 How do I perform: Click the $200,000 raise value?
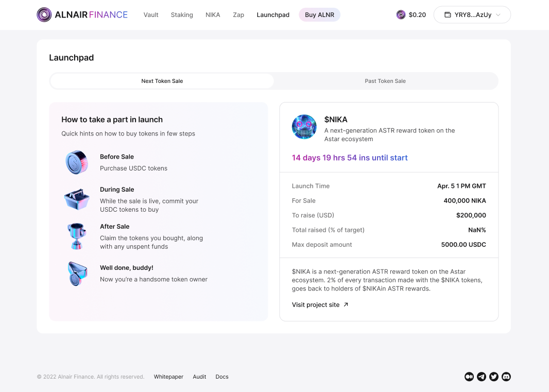pyautogui.click(x=471, y=215)
